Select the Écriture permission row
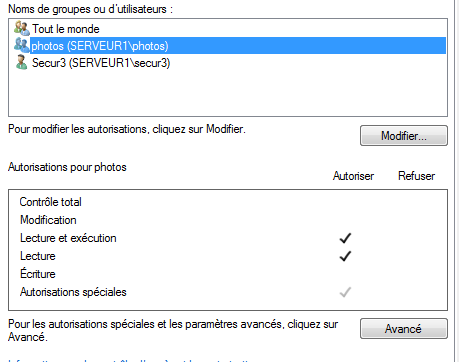Image resolution: width=459 pixels, height=362 pixels. pyautogui.click(x=228, y=274)
